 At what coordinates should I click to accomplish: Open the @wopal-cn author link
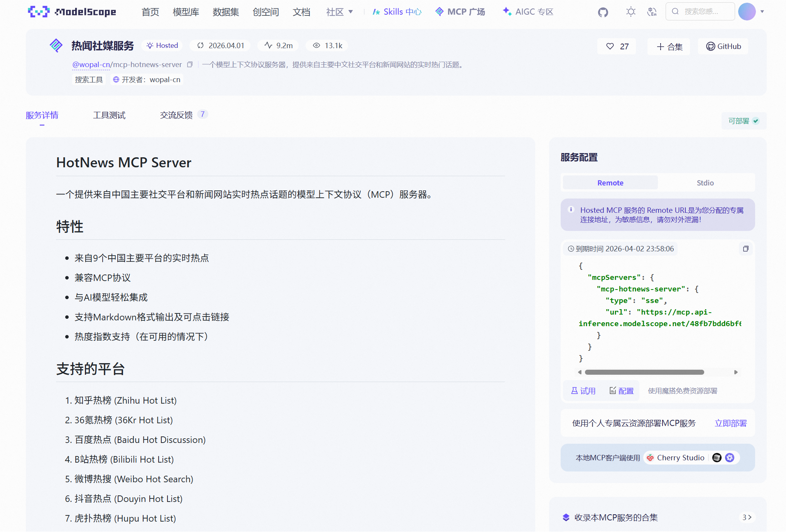(91, 65)
